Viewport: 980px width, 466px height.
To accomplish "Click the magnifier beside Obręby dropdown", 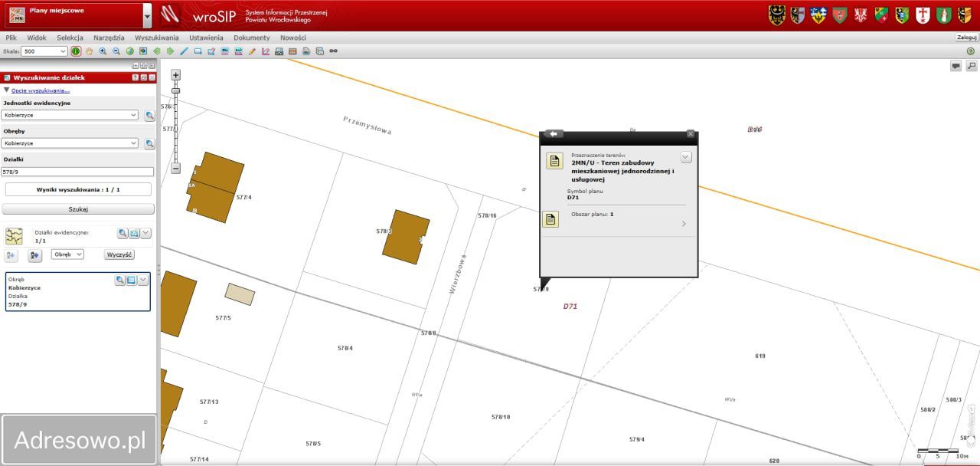I will (x=149, y=143).
